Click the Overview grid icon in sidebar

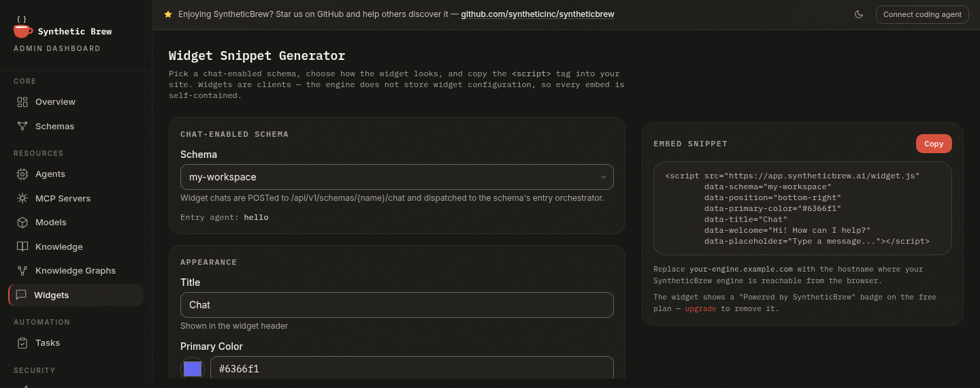click(22, 102)
